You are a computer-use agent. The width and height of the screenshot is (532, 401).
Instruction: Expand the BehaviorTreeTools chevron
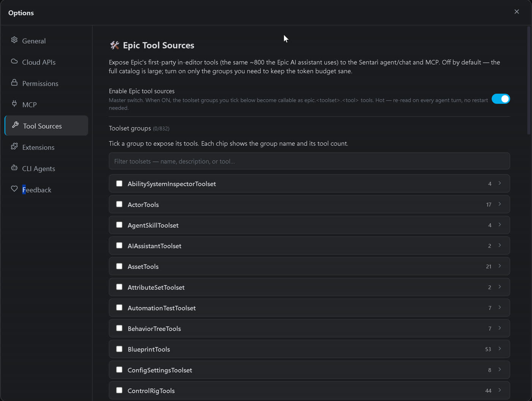[x=500, y=328]
